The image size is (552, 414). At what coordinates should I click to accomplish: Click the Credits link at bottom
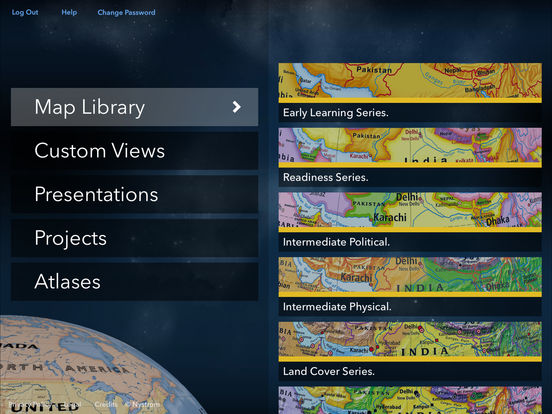click(106, 404)
